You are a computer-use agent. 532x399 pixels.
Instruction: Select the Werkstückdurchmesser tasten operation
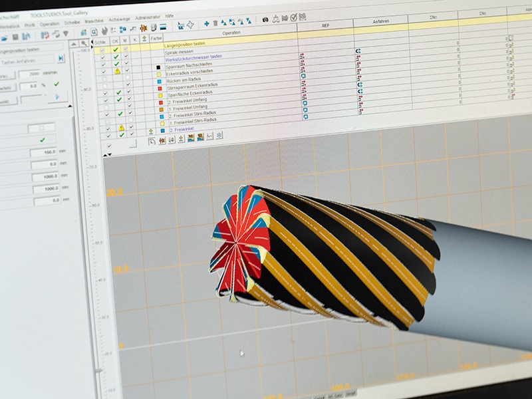193,58
